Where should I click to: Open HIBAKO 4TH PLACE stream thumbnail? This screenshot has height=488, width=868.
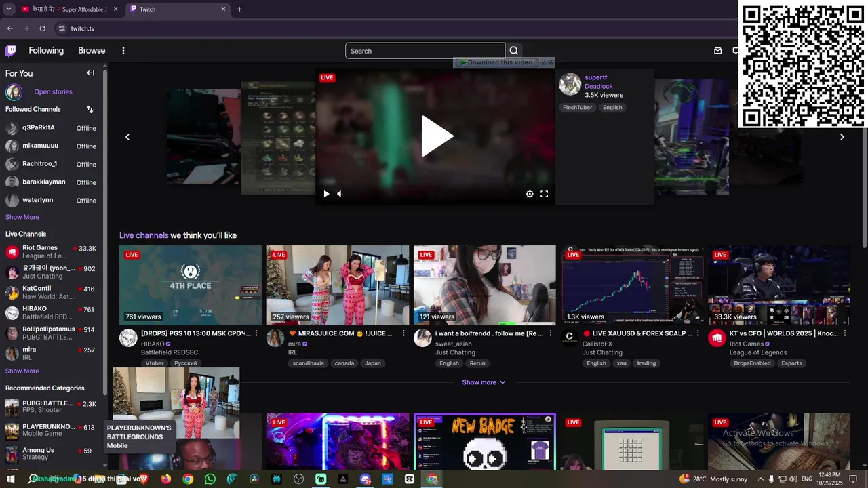pos(191,285)
